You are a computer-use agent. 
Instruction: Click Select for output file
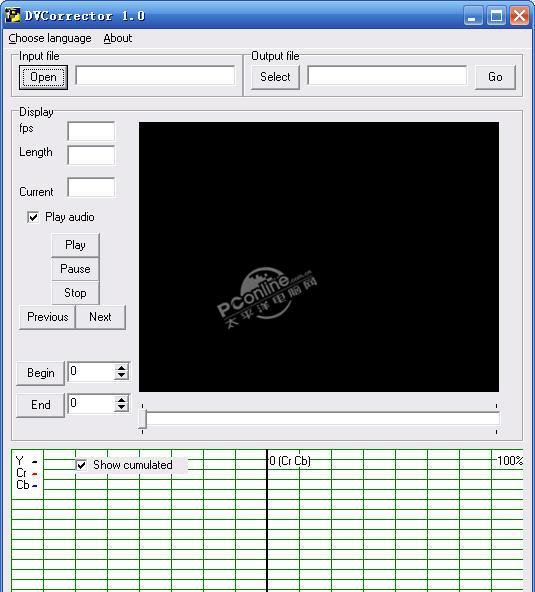[275, 77]
